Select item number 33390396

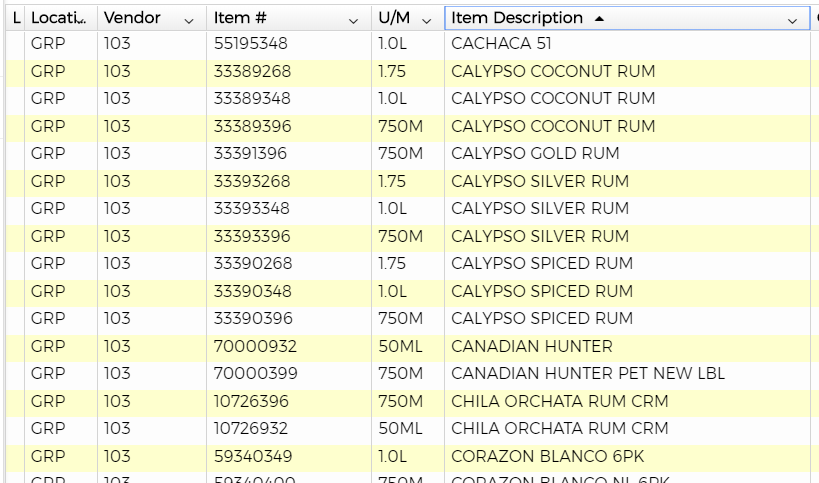click(x=253, y=317)
